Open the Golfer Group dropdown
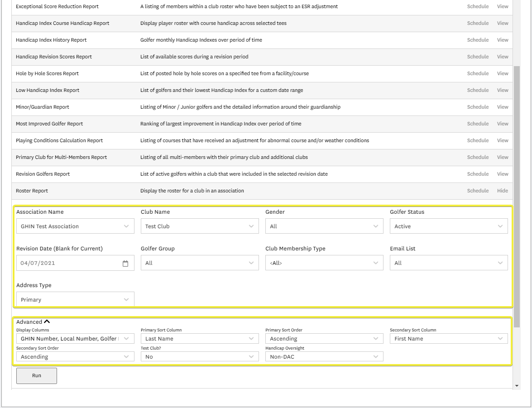 click(x=200, y=263)
